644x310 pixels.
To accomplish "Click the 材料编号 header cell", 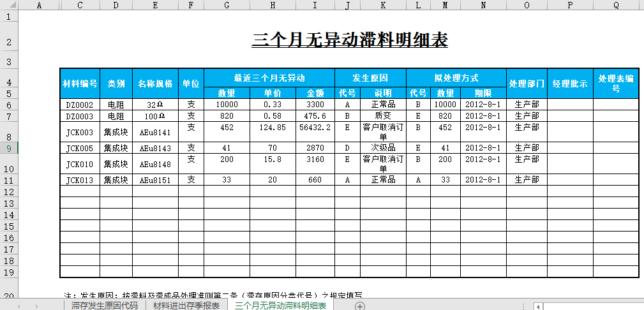I will click(x=80, y=84).
